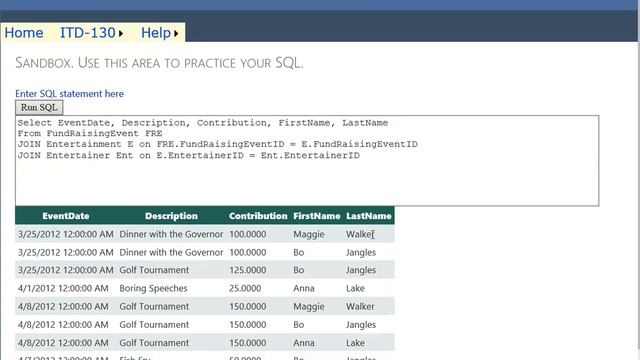Expand the Help submenu arrow
This screenshot has width=640, height=360.
(x=176, y=33)
